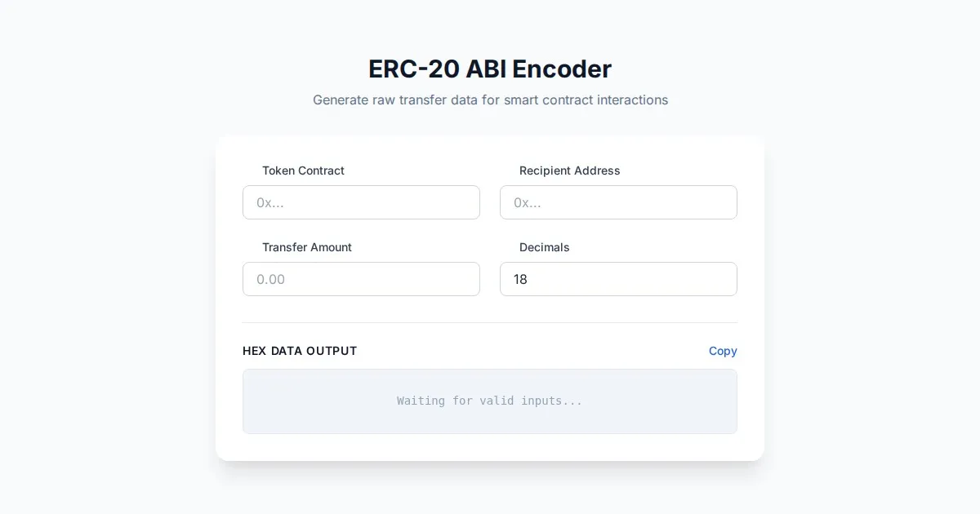Image resolution: width=980 pixels, height=514 pixels.
Task: Click into the Decimals field
Action: click(x=618, y=279)
